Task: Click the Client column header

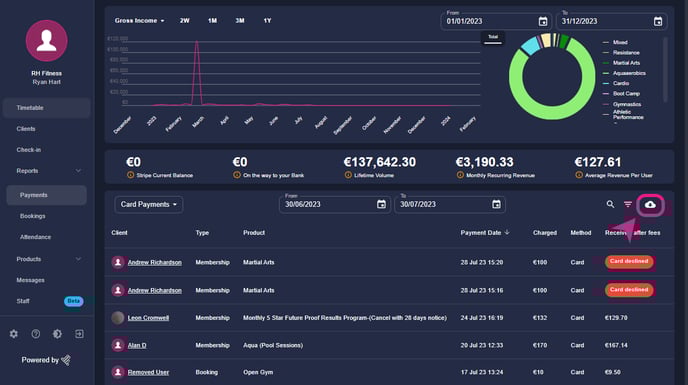Action: (x=119, y=233)
